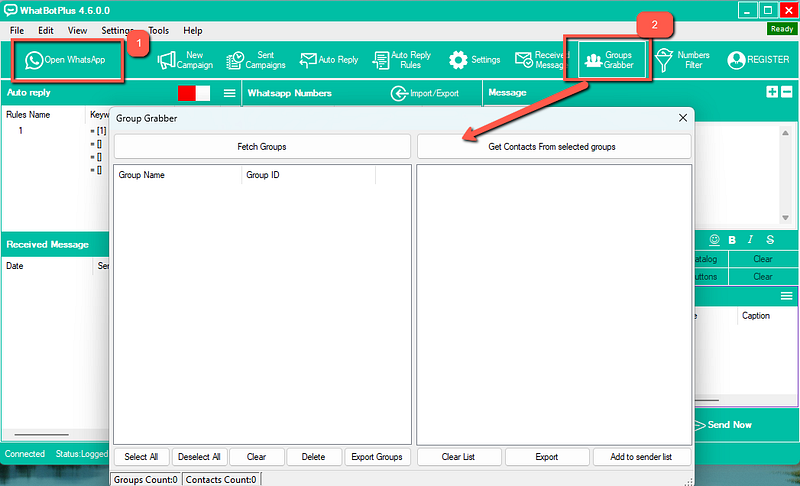Viewport: 800px width, 486px height.
Task: Open Auto Reply Rules
Action: pos(402,60)
